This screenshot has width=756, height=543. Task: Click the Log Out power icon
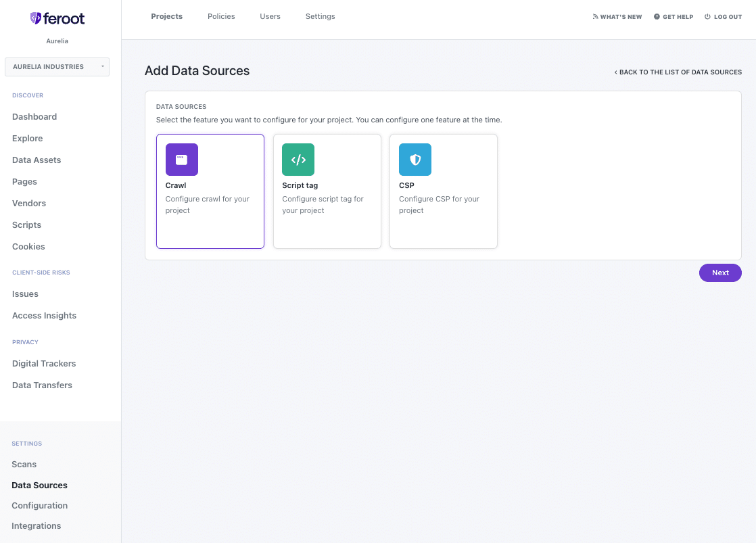pos(707,17)
